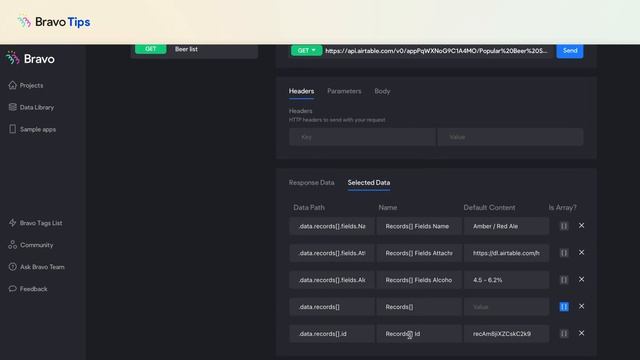Open the GET method dropdown
This screenshot has height=360, width=640.
[x=306, y=50]
